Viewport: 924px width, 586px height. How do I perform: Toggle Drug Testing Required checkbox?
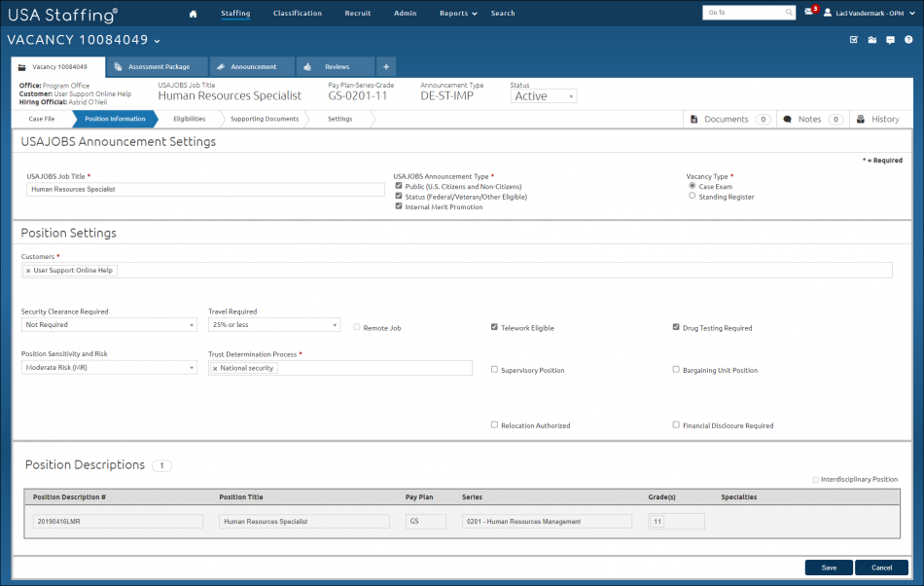point(676,327)
